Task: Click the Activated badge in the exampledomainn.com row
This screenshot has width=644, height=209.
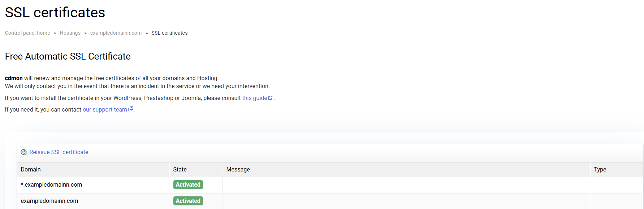Action: 188,201
